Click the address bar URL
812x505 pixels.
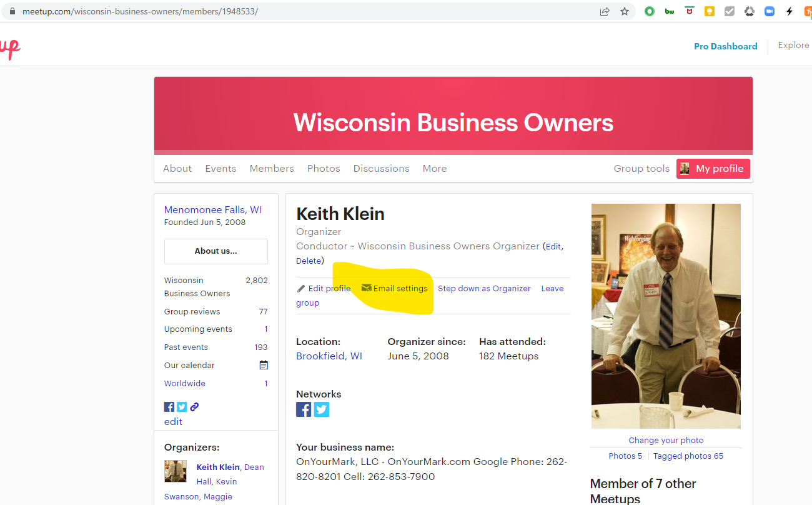pyautogui.click(x=140, y=12)
